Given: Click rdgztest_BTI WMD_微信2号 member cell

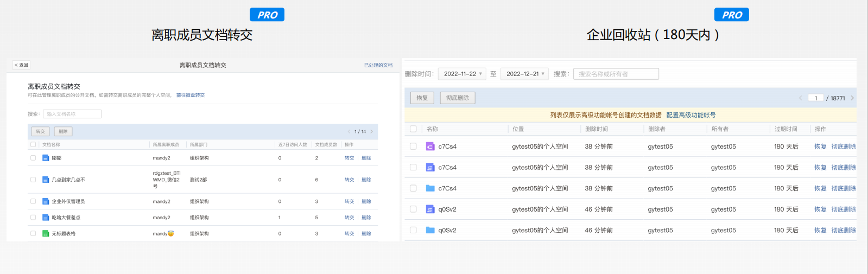Looking at the screenshot, I should (167, 180).
